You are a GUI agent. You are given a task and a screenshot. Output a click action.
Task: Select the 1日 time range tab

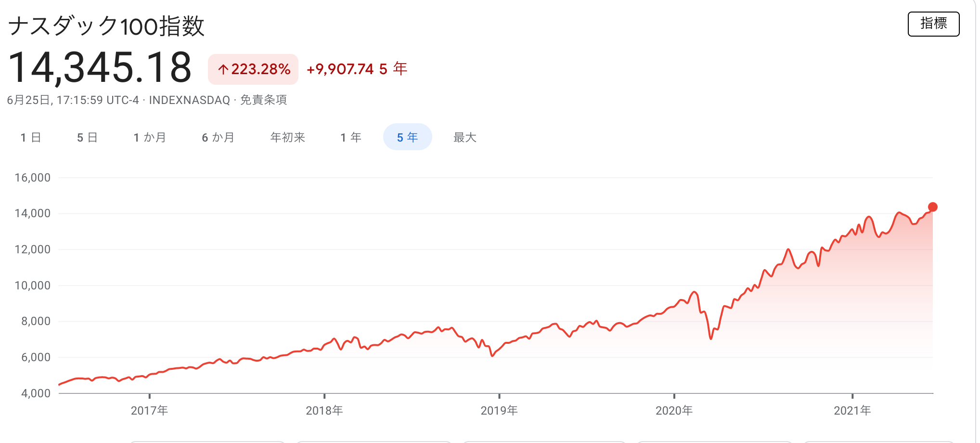31,138
